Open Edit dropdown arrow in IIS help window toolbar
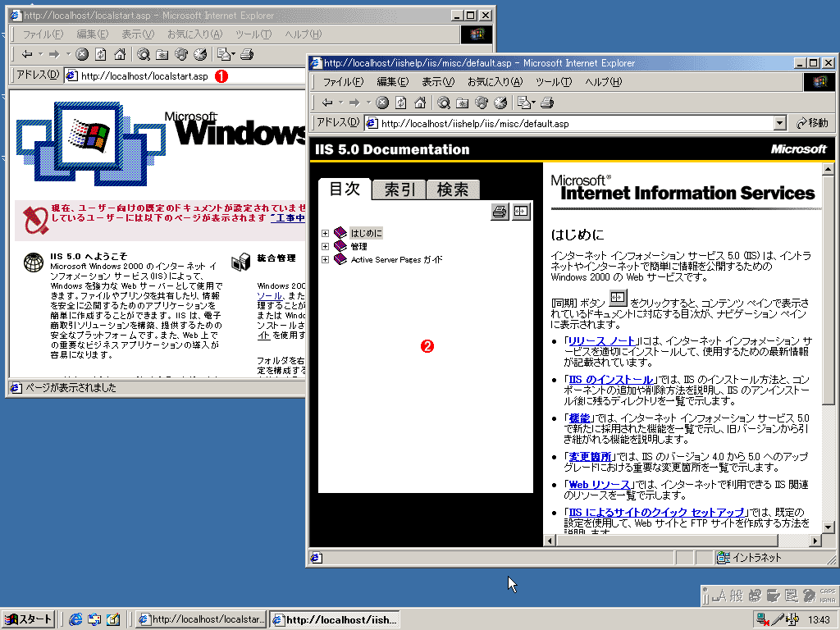840x630 pixels. pyautogui.click(x=533, y=103)
